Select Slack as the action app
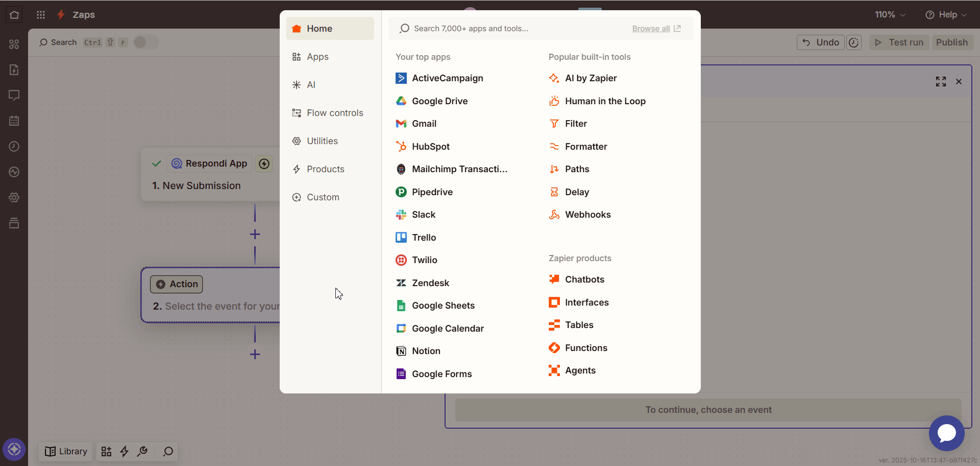980x466 pixels. click(x=415, y=215)
